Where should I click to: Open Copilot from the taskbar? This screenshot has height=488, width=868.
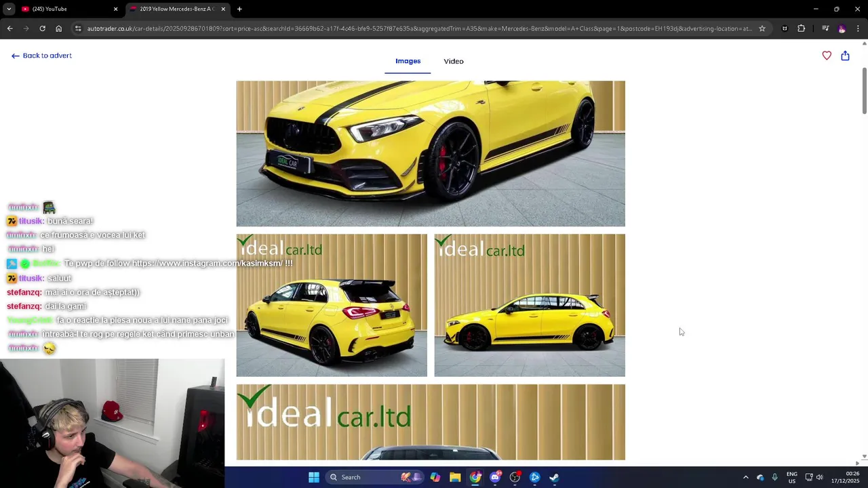click(435, 477)
